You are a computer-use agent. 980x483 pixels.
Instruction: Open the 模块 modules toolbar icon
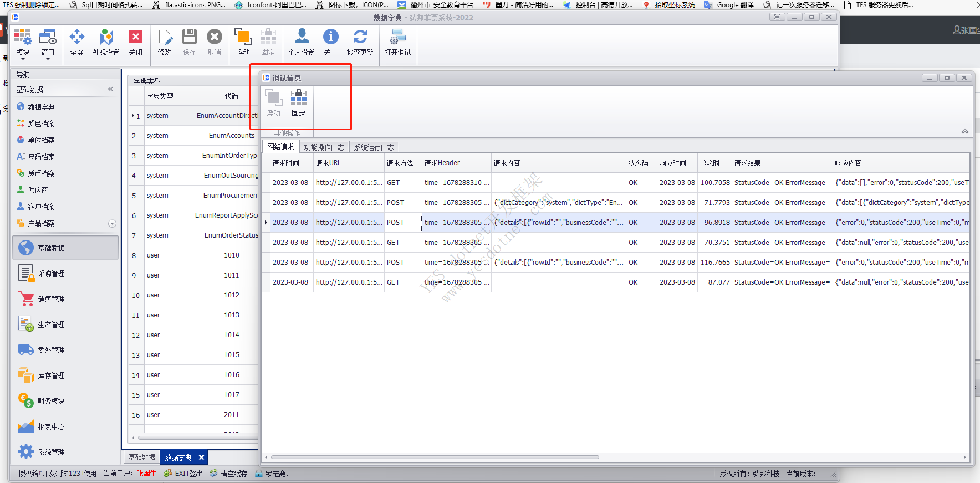point(23,38)
